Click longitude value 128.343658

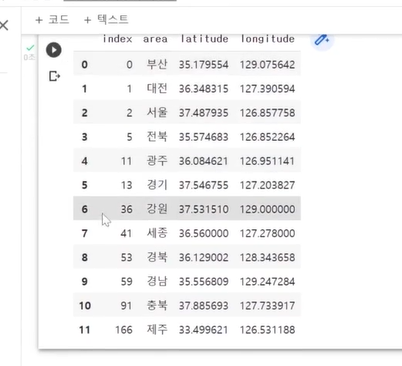267,258
